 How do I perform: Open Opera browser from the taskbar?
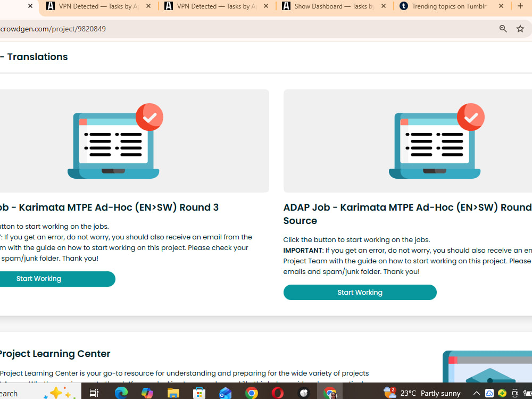(x=278, y=393)
